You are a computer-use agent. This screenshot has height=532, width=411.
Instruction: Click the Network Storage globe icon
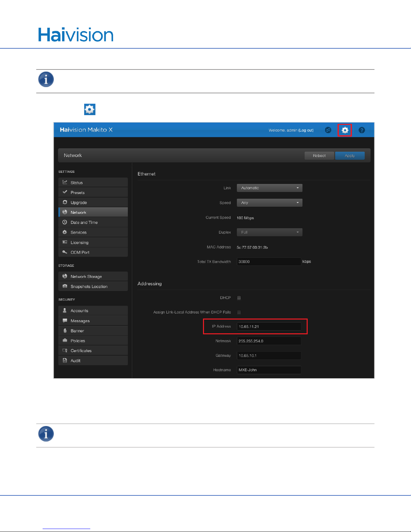[65, 276]
